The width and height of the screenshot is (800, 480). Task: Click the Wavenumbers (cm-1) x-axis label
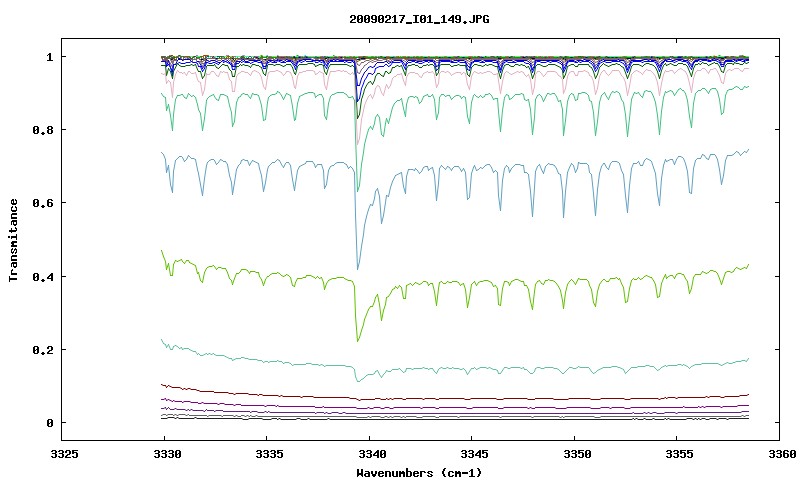[419, 473]
